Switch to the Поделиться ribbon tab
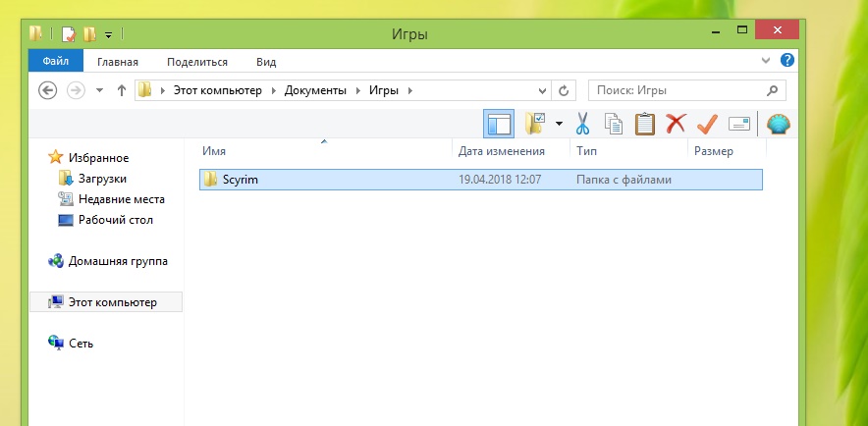The width and height of the screenshot is (868, 426). 197,62
